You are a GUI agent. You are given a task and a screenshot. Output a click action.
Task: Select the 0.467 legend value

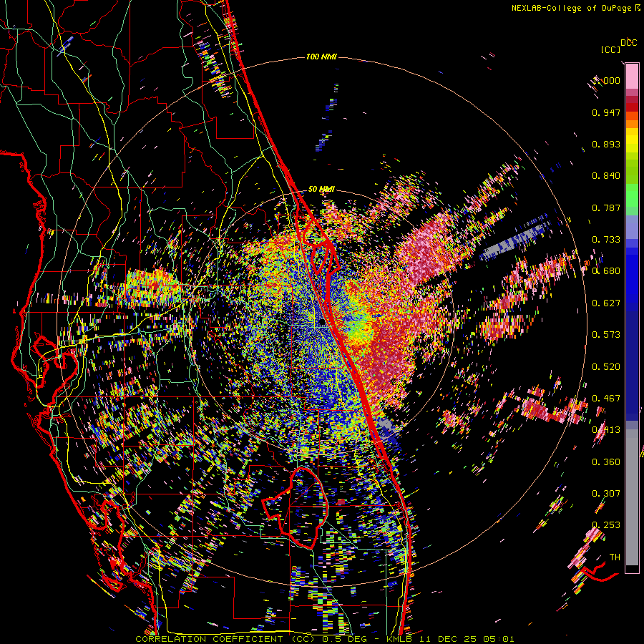click(606, 398)
